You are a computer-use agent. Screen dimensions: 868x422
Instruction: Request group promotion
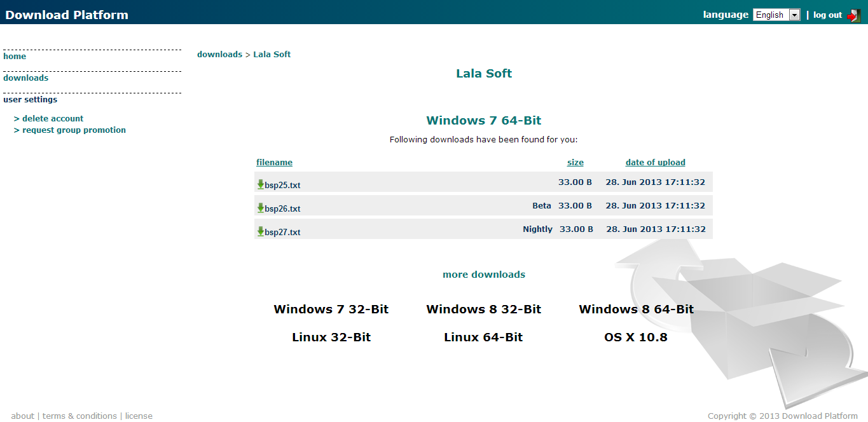point(74,130)
